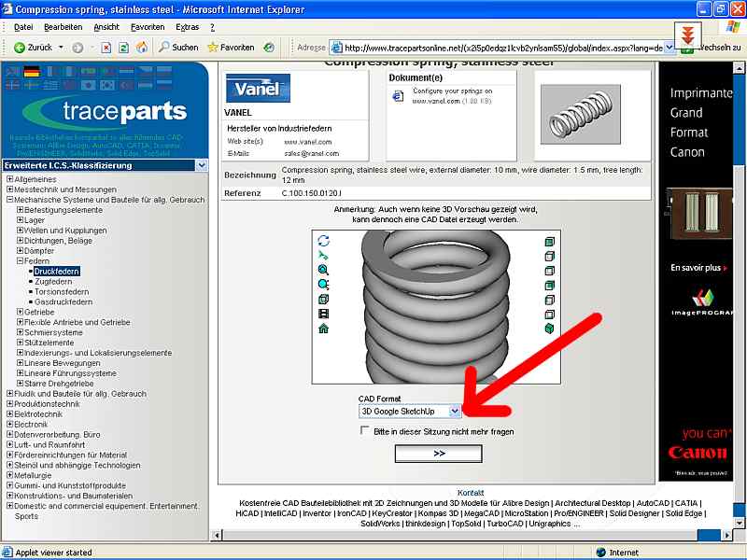747x560 pixels.
Task: Click the >> continue button
Action: (439, 454)
